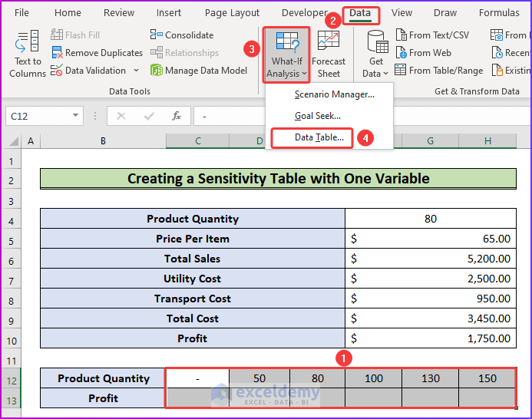The image size is (532, 419).
Task: Select column C header
Action: [x=198, y=140]
